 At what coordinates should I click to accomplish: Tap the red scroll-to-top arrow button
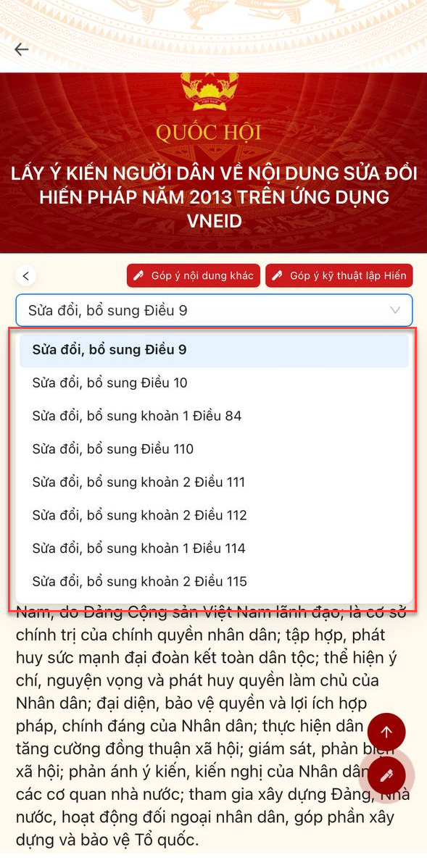(x=386, y=732)
